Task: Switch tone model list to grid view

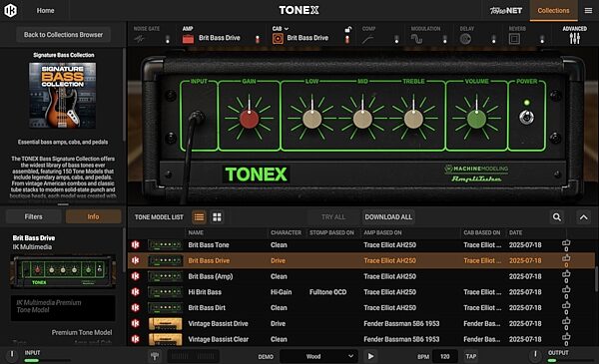Action: [217, 217]
